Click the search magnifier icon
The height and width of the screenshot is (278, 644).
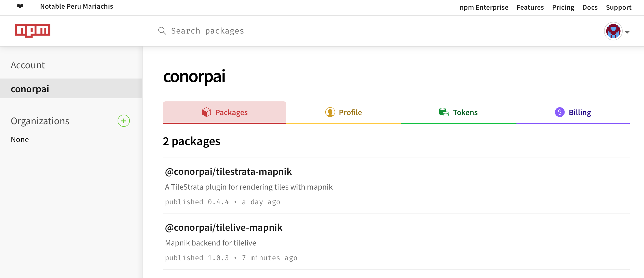click(x=162, y=31)
